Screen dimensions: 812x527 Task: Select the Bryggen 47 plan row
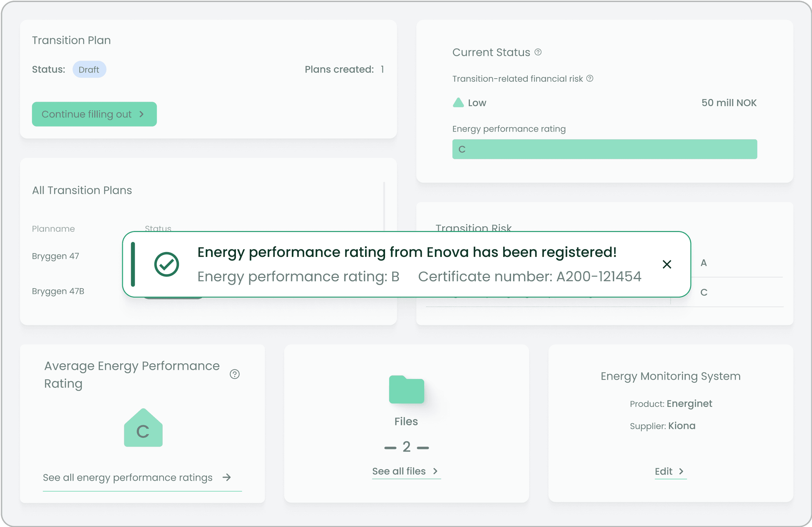(55, 256)
